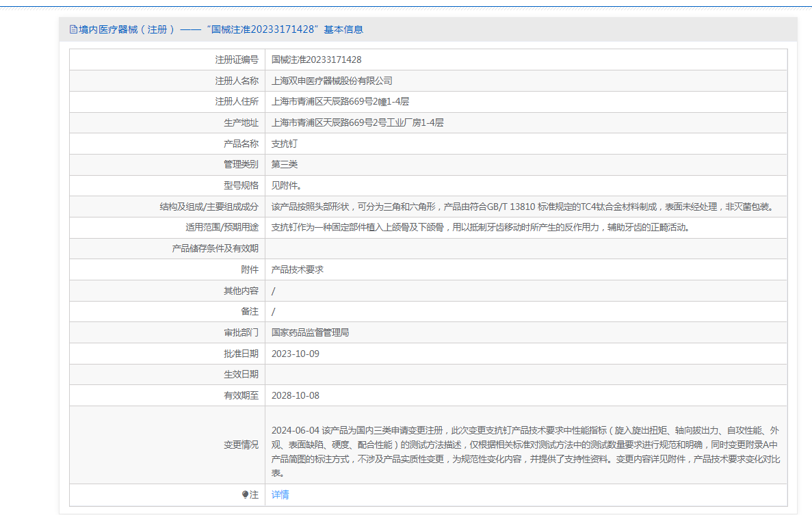Click the empty 生效日期 value cell
The height and width of the screenshot is (515, 812).
[525, 374]
